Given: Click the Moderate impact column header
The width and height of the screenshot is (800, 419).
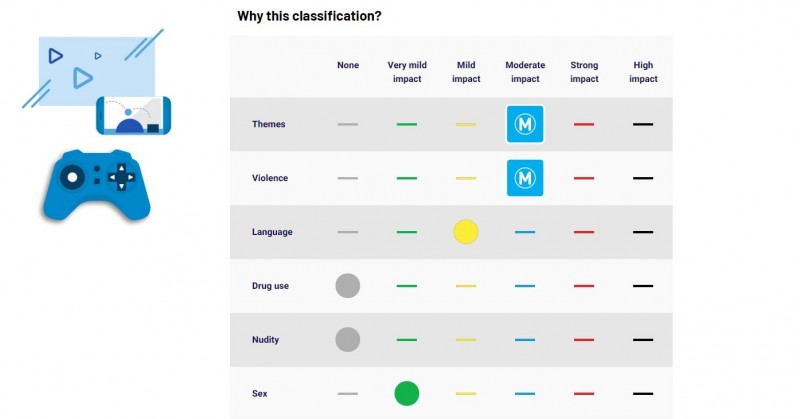Looking at the screenshot, I should pos(525,72).
